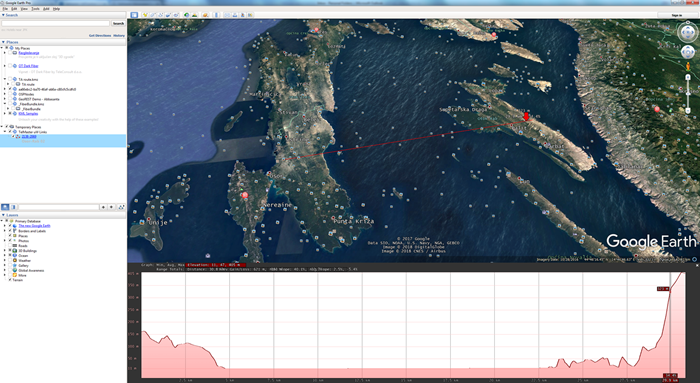Click the Get Directions link
Image resolution: width=700 pixels, height=383 pixels.
[x=100, y=35]
